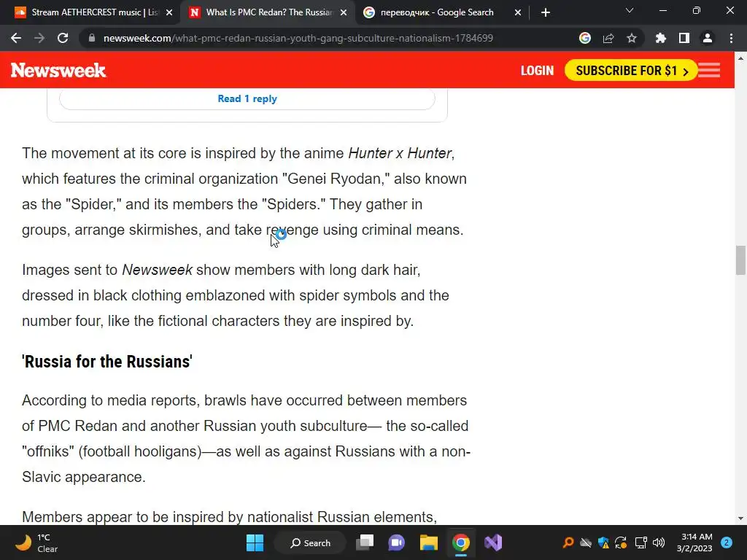Viewport: 747px width, 560px height.
Task: View site info via lock icon
Action: tap(92, 38)
